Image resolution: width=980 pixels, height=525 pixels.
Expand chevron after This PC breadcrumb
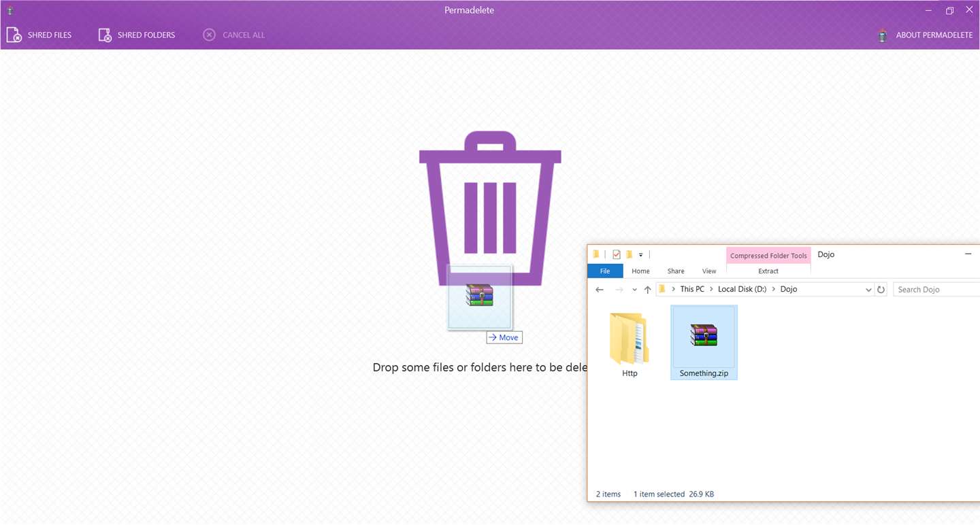pyautogui.click(x=712, y=289)
